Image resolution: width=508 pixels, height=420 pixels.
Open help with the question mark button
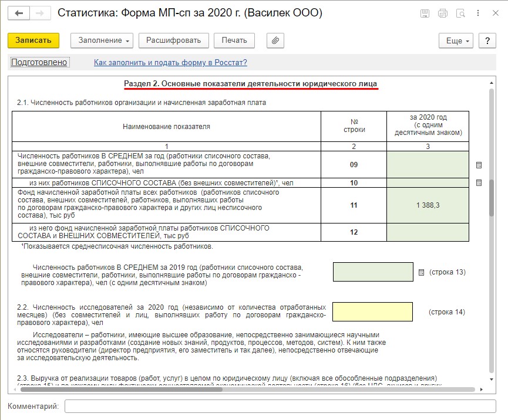point(487,41)
